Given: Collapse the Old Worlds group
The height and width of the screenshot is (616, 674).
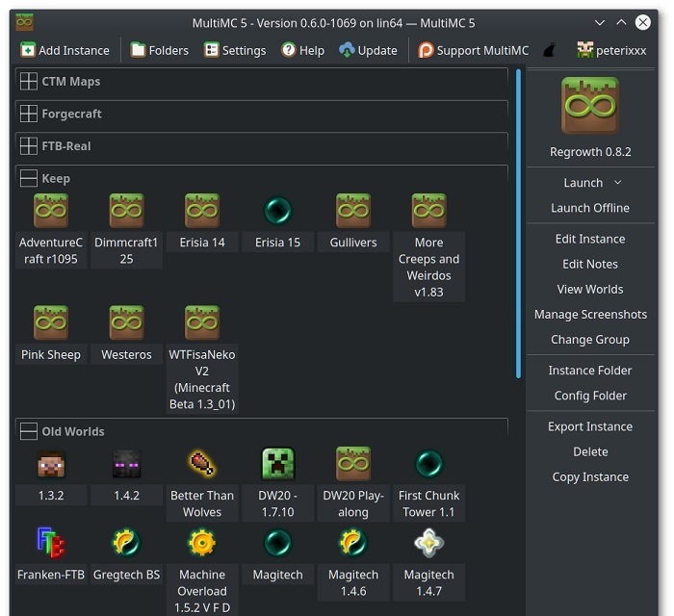Looking at the screenshot, I should click(29, 431).
